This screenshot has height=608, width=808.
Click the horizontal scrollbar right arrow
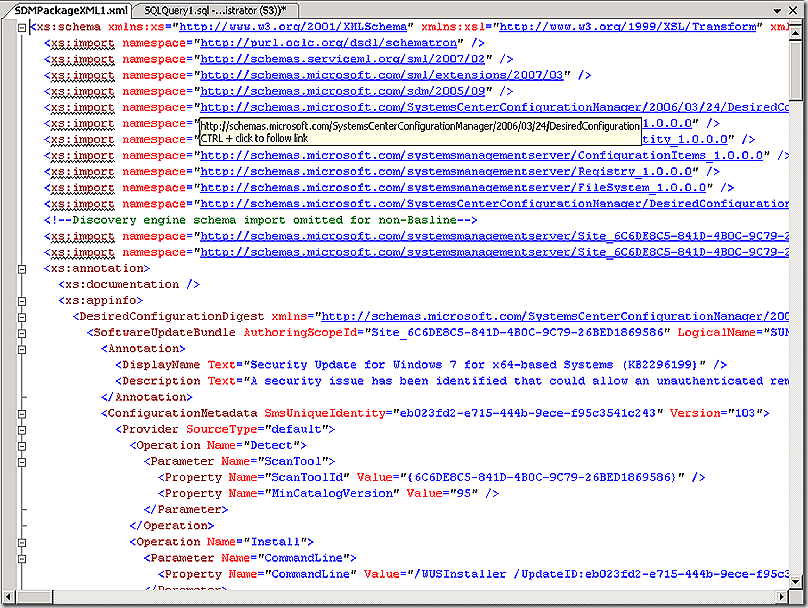[782, 597]
